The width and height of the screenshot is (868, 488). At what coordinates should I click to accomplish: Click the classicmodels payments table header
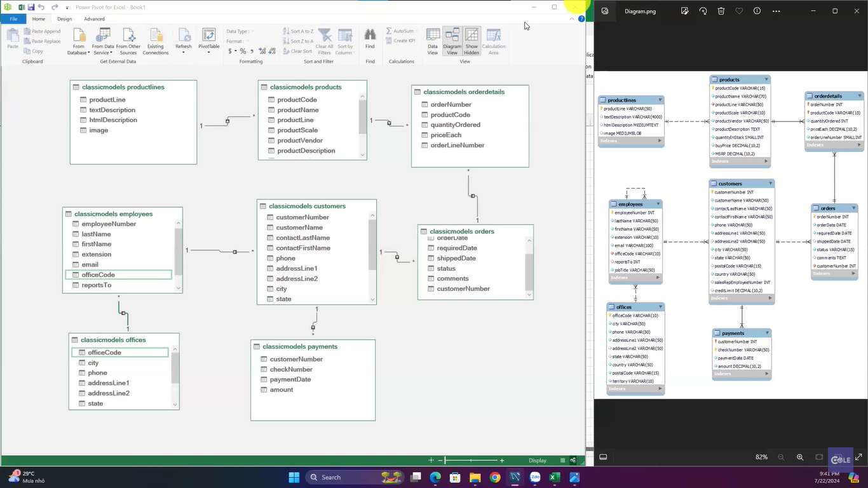(313, 346)
